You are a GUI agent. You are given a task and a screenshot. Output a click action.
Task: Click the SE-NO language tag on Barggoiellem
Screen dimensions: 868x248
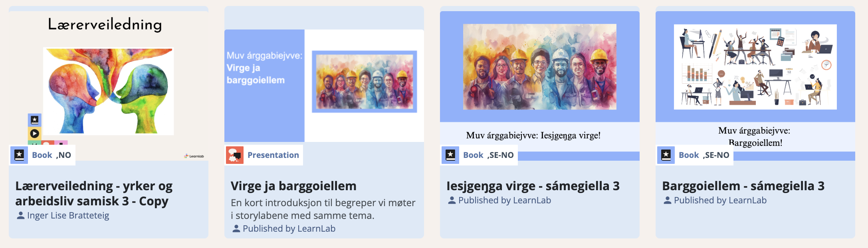tap(717, 155)
